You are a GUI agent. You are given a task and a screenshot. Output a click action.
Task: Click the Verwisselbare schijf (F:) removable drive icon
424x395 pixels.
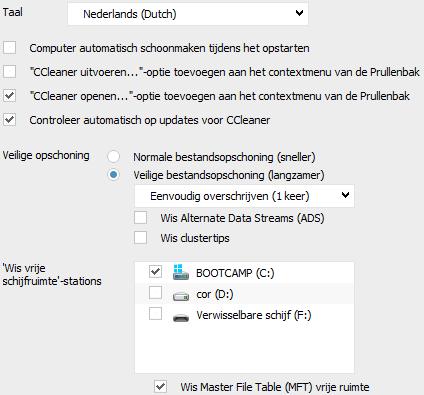pos(181,318)
